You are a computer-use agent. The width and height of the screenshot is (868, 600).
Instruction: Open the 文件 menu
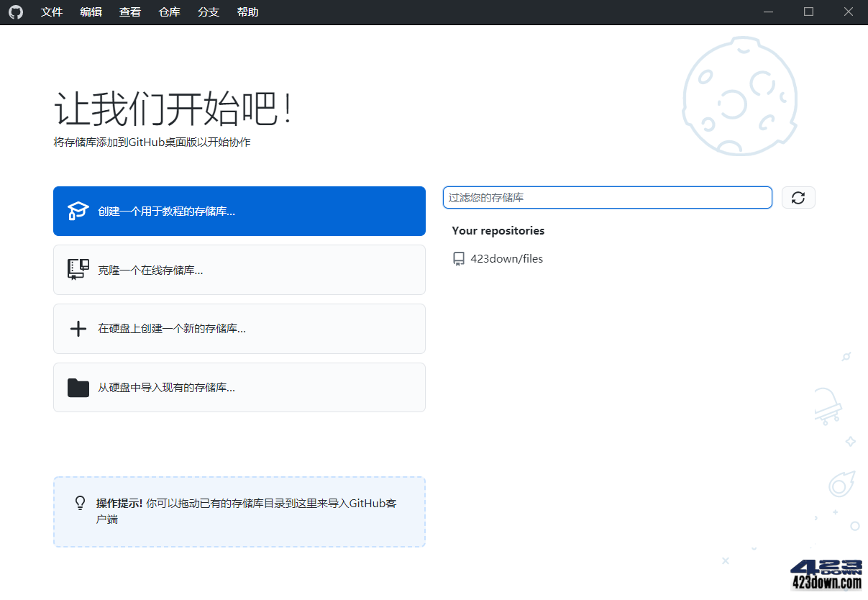click(51, 12)
